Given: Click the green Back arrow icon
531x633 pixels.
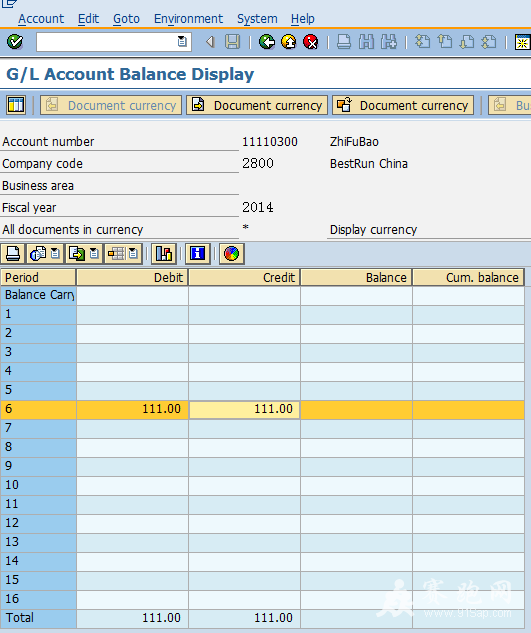Looking at the screenshot, I should point(267,42).
